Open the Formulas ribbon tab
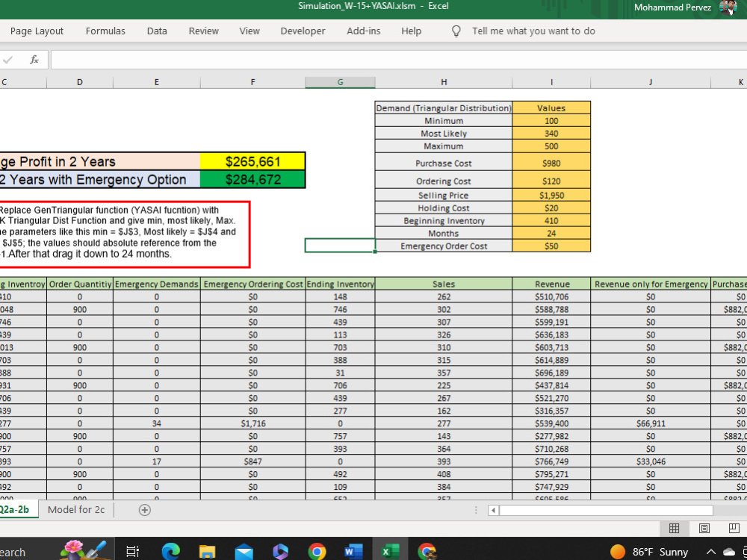 (x=105, y=31)
